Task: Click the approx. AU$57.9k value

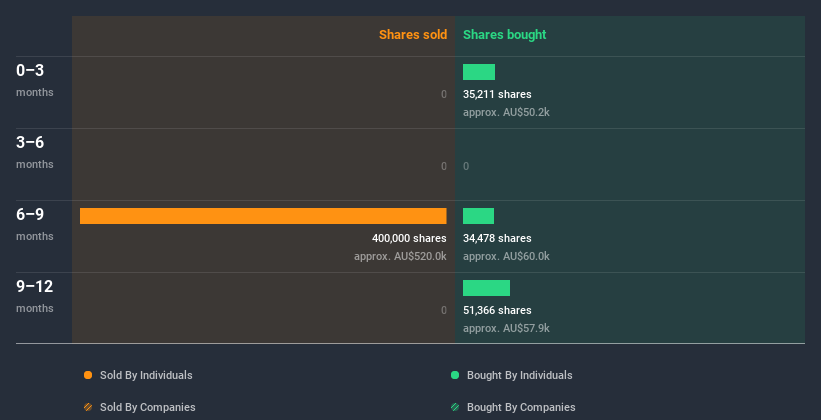Action: point(506,328)
